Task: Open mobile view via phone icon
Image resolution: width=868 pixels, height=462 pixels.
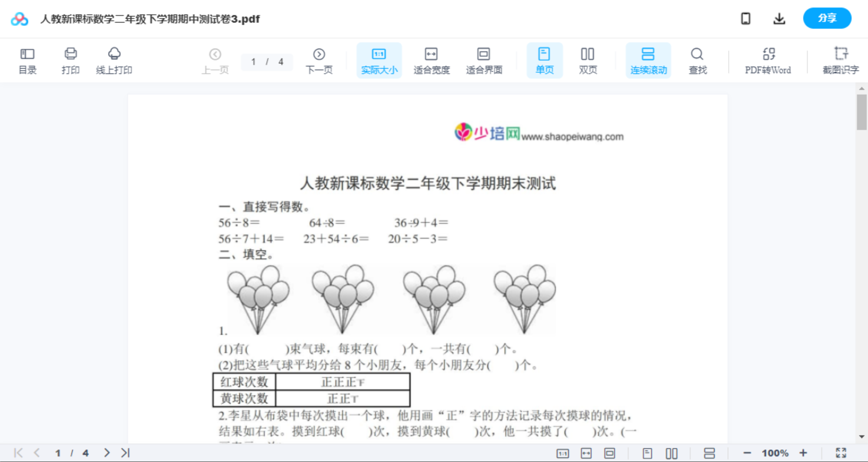Action: pos(746,18)
